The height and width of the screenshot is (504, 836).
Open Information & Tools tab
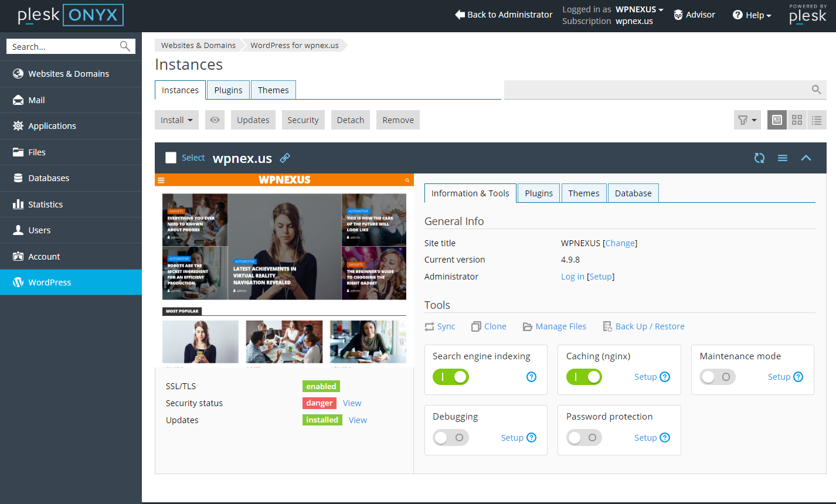tap(470, 193)
